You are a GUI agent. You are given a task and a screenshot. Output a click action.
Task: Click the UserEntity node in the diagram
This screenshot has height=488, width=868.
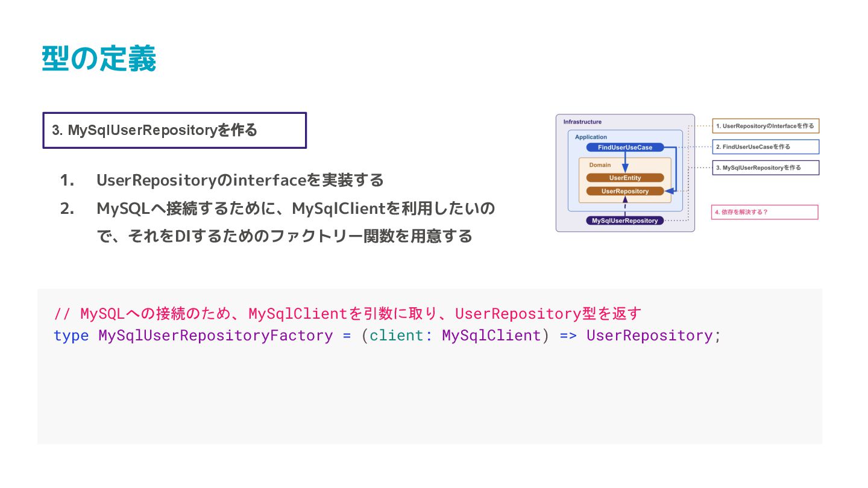pos(625,178)
